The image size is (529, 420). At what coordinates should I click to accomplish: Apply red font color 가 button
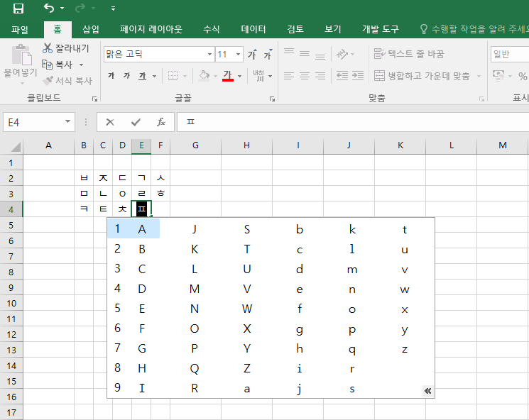(228, 76)
